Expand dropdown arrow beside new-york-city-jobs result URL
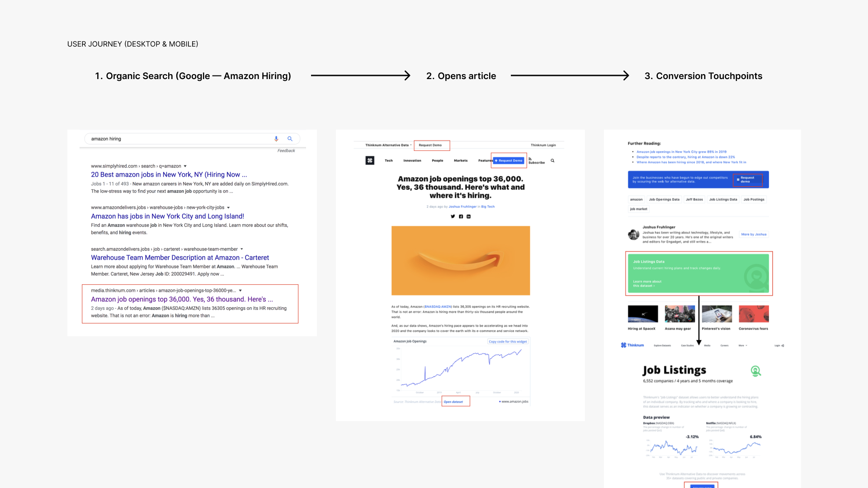Viewport: 868px width, 488px height. click(228, 208)
